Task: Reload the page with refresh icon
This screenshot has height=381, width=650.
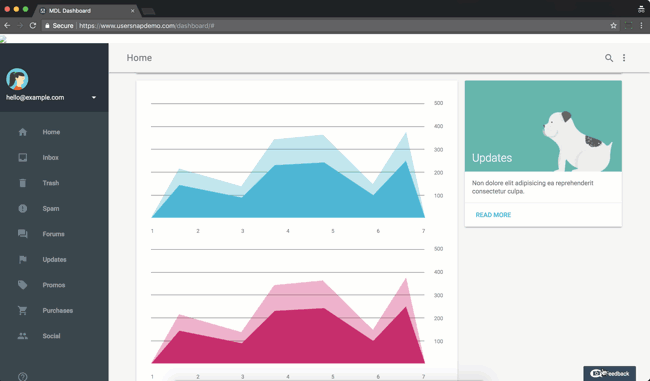Action: pyautogui.click(x=33, y=25)
